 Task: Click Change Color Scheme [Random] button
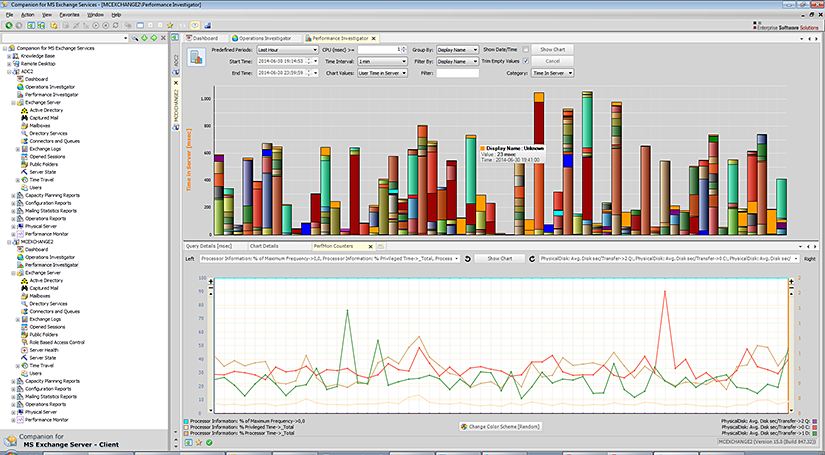click(500, 427)
